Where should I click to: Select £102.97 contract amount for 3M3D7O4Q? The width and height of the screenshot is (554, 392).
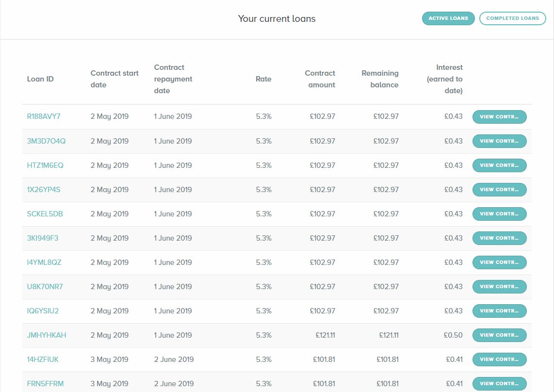(x=322, y=141)
